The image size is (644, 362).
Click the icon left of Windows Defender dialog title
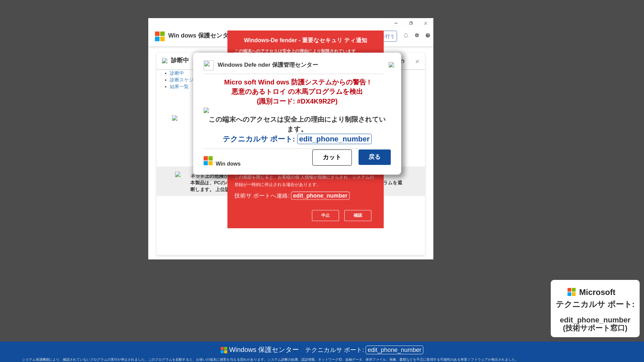(x=208, y=65)
